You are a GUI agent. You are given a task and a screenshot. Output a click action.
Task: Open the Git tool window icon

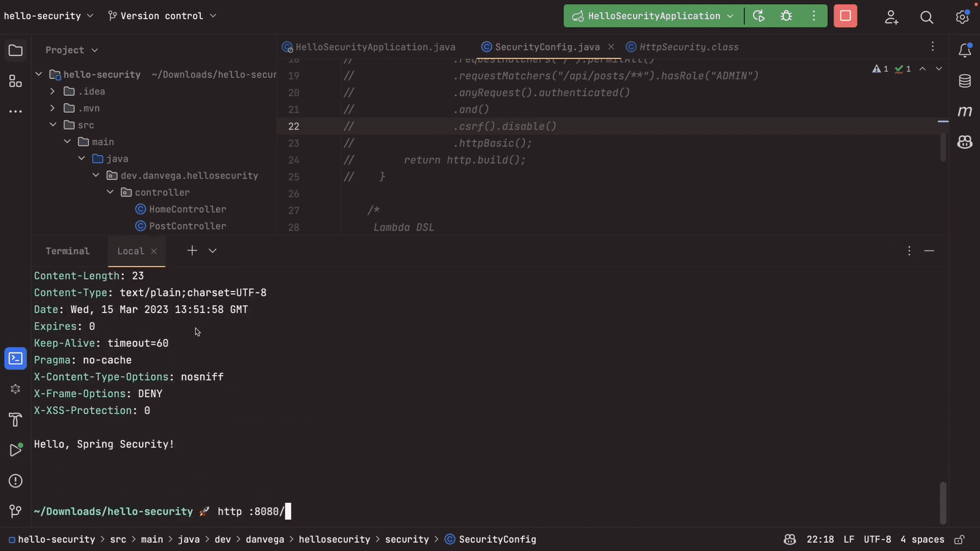coord(15,511)
